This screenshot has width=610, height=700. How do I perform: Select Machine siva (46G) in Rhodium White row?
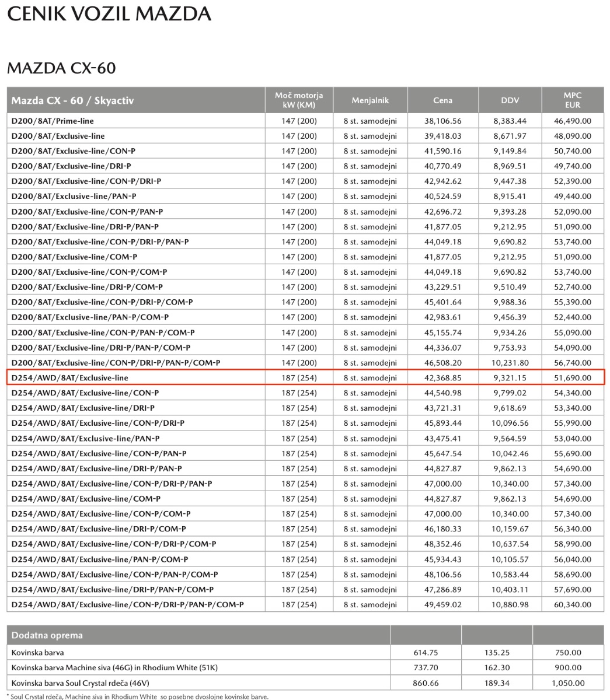(x=305, y=667)
